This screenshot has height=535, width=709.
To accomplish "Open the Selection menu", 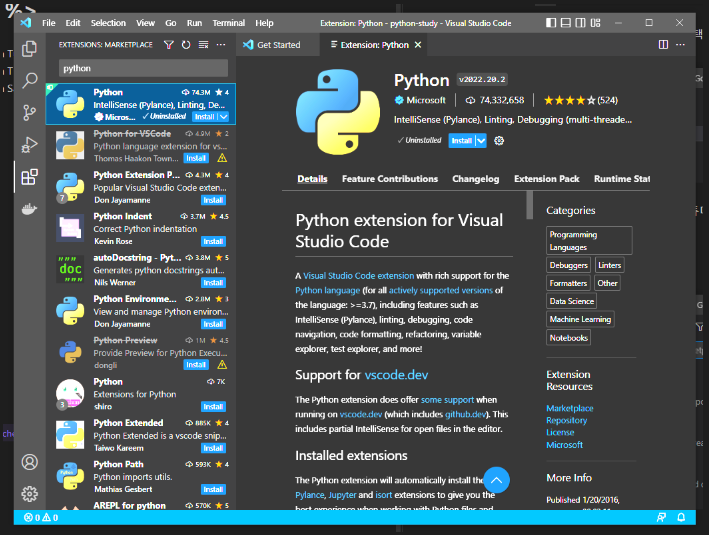I will pyautogui.click(x=108, y=23).
